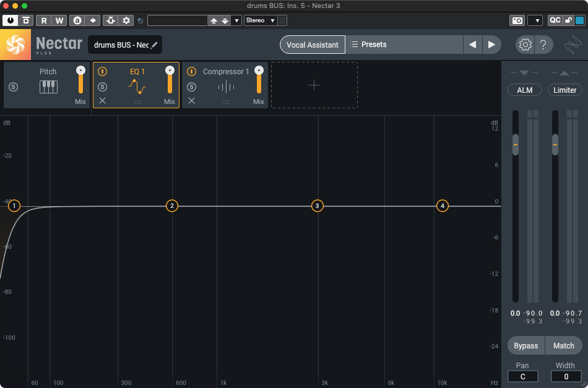
Task: Adjust the Compressor 1 Mix slider
Action: (259, 80)
